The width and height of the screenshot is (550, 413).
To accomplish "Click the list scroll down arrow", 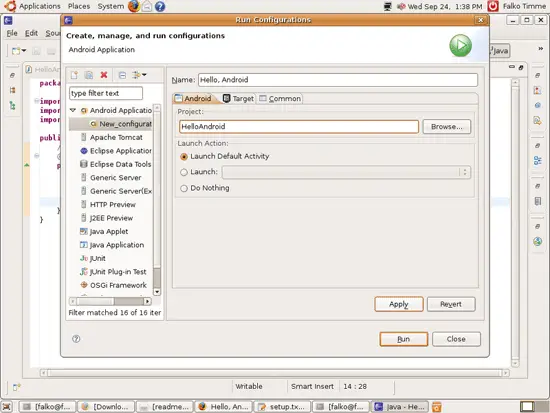I will pyautogui.click(x=157, y=292).
